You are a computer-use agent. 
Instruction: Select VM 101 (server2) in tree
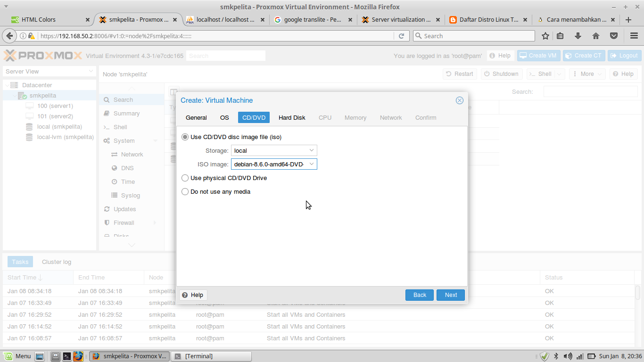click(55, 116)
